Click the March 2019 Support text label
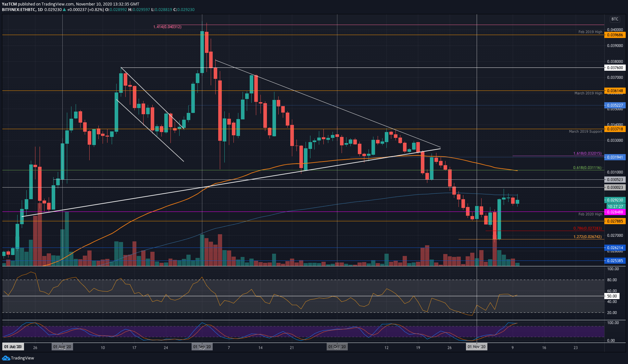Screen dimensions: 628x364 [x=585, y=131]
